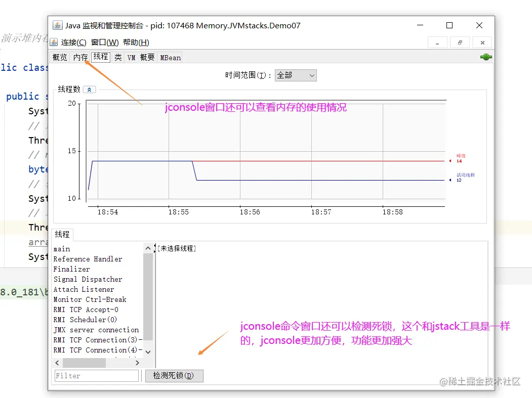Click the [未选择线程] detail text
Viewport: 532px width, 398px height.
(x=177, y=248)
